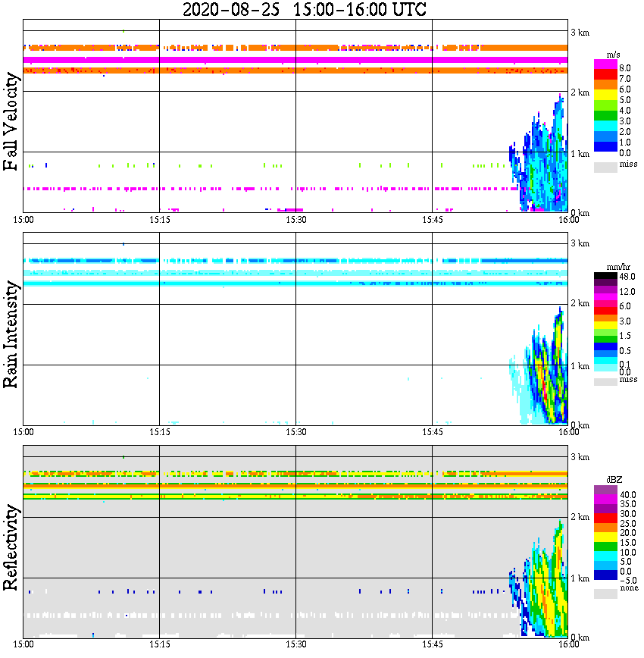
Task: Pick the red swatch in the m/s legend
Action: coord(605,74)
